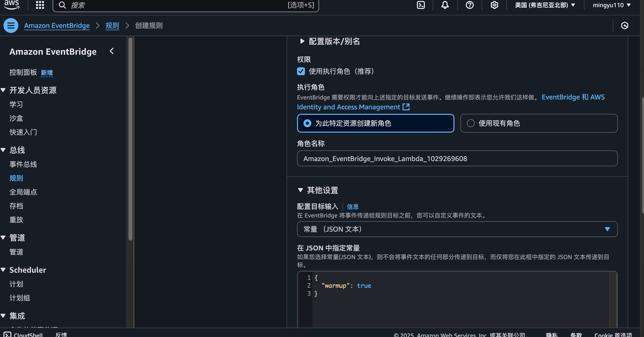Click JSON editor vertical scrollbar

click(x=613, y=299)
